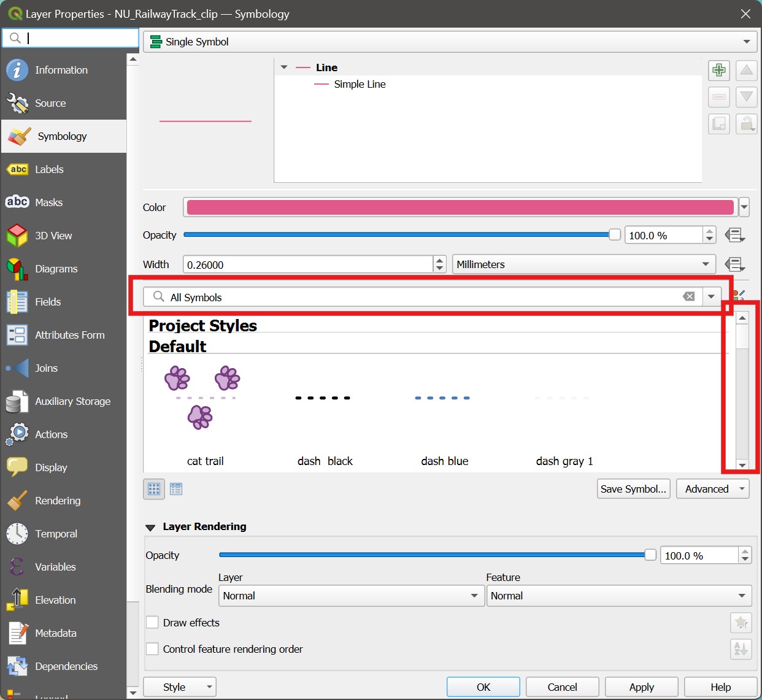762x700 pixels.
Task: Open feature rendering order settings button
Action: [x=741, y=649]
